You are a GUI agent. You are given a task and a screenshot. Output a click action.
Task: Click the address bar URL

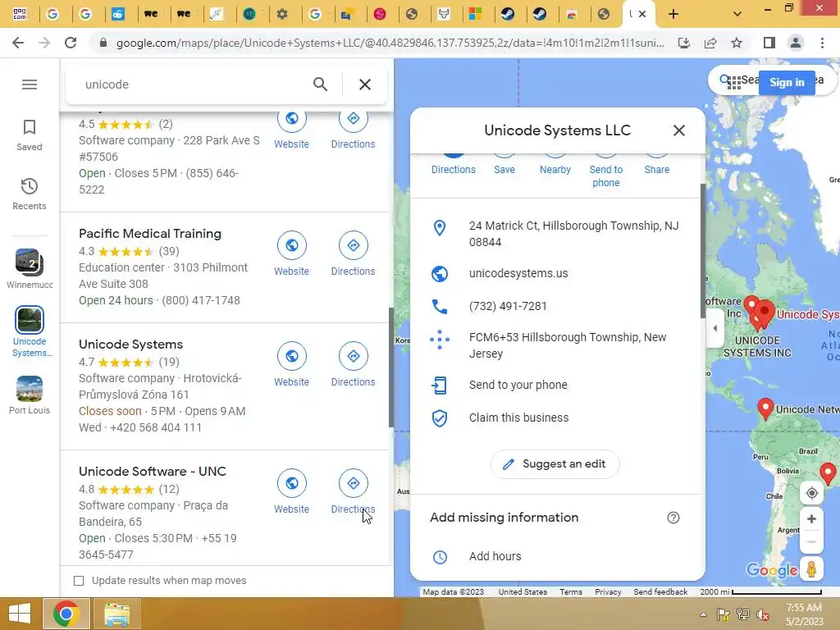[390, 43]
